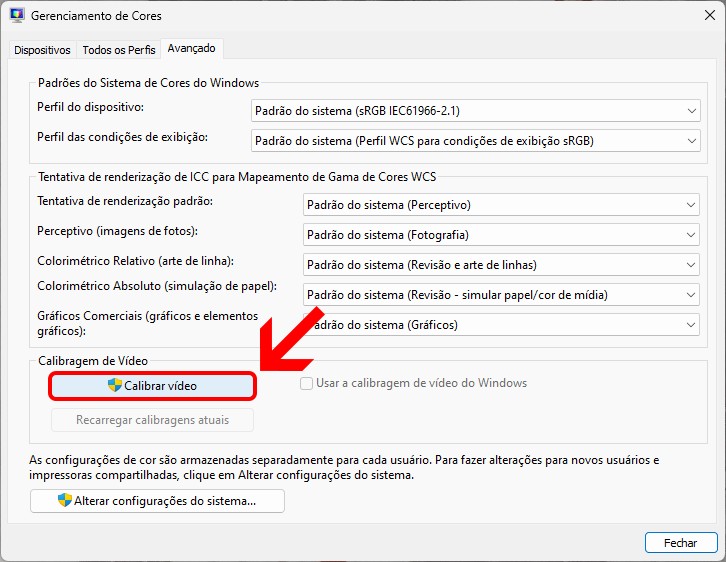Open the Colorimétrico Relativo dropdown
Image resolution: width=726 pixels, height=562 pixels.
(x=501, y=265)
